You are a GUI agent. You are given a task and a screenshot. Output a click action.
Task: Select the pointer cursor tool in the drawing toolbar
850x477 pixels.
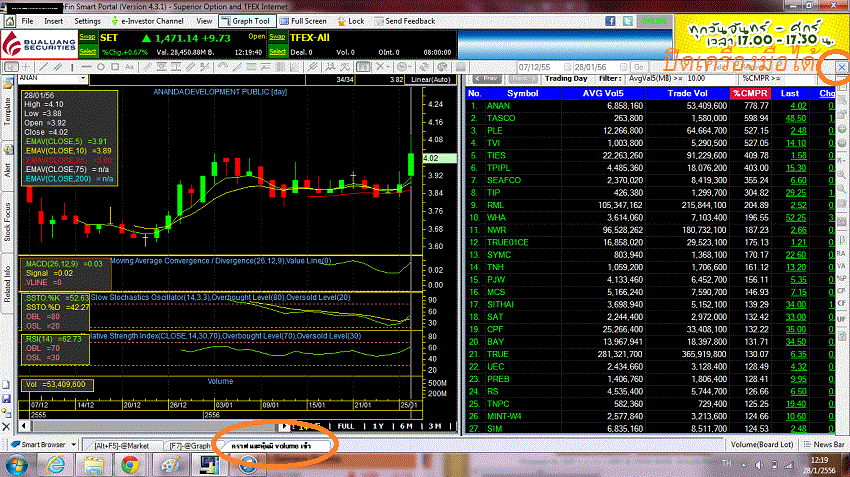click(x=11, y=67)
